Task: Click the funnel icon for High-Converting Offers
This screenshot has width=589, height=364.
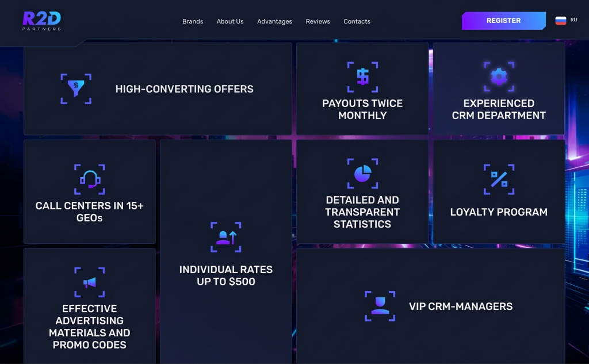Action: 76,89
